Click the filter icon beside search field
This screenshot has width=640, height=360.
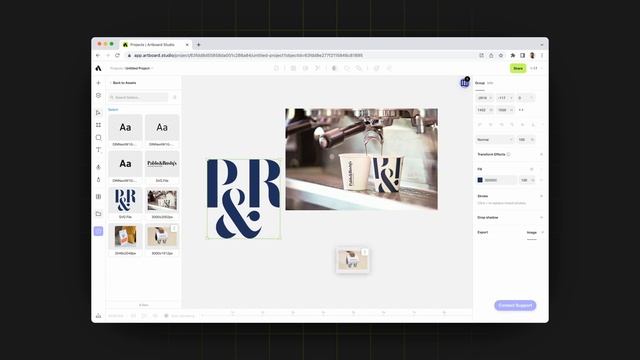tap(175, 98)
